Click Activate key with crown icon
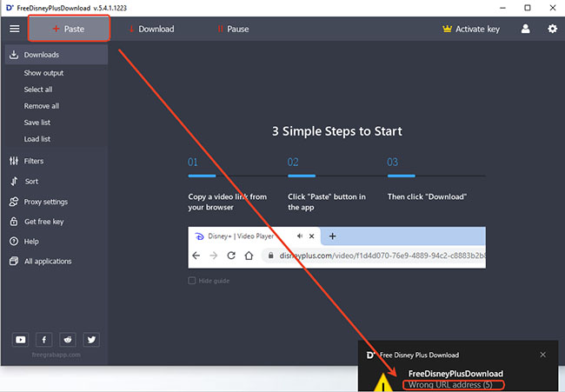This screenshot has width=565, height=392. tap(471, 29)
